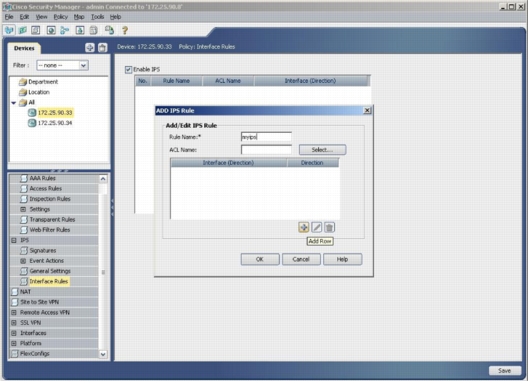Expand the Remote Access VPN group
530x383 pixels.
click(14, 313)
